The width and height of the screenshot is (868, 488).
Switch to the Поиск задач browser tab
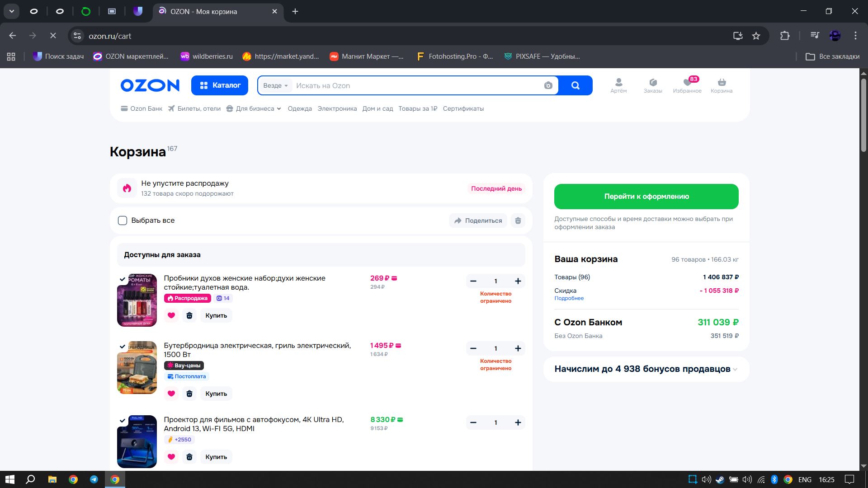[x=138, y=11]
